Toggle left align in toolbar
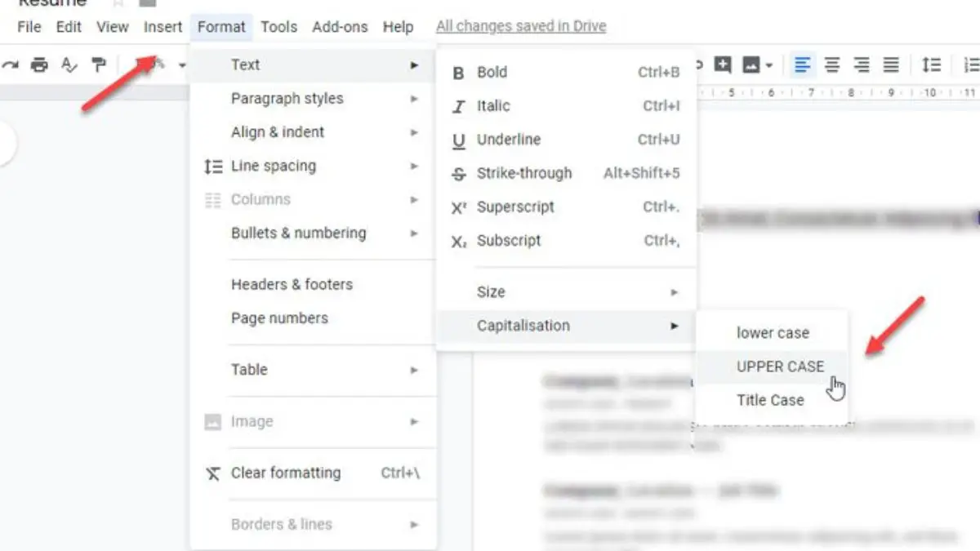The width and height of the screenshot is (980, 551). pos(803,64)
